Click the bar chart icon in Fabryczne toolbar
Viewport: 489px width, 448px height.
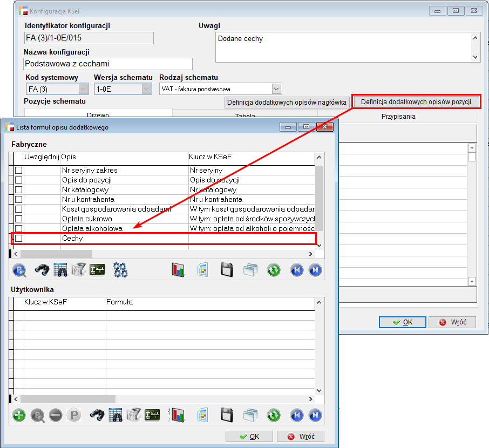point(178,269)
